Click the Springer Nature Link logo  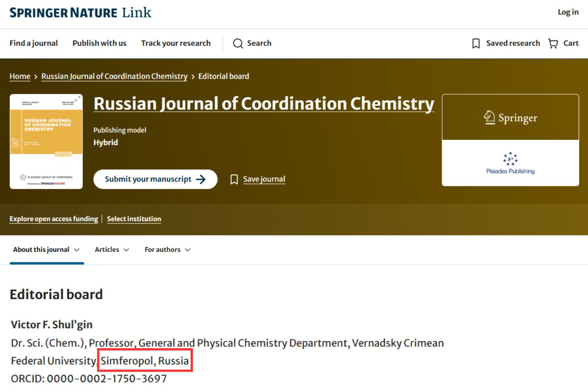tap(80, 12)
